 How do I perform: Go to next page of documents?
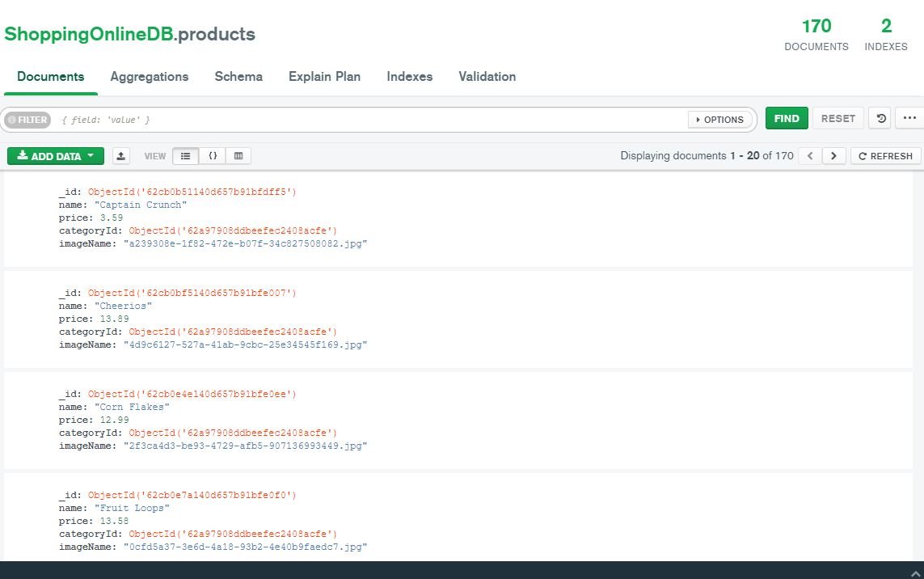pyautogui.click(x=833, y=155)
